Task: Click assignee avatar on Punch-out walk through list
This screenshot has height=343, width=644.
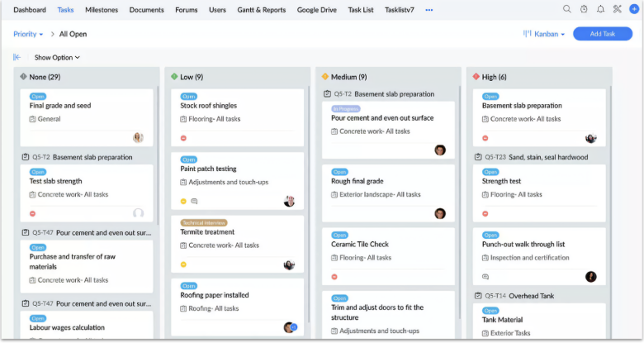Action: 590,277
